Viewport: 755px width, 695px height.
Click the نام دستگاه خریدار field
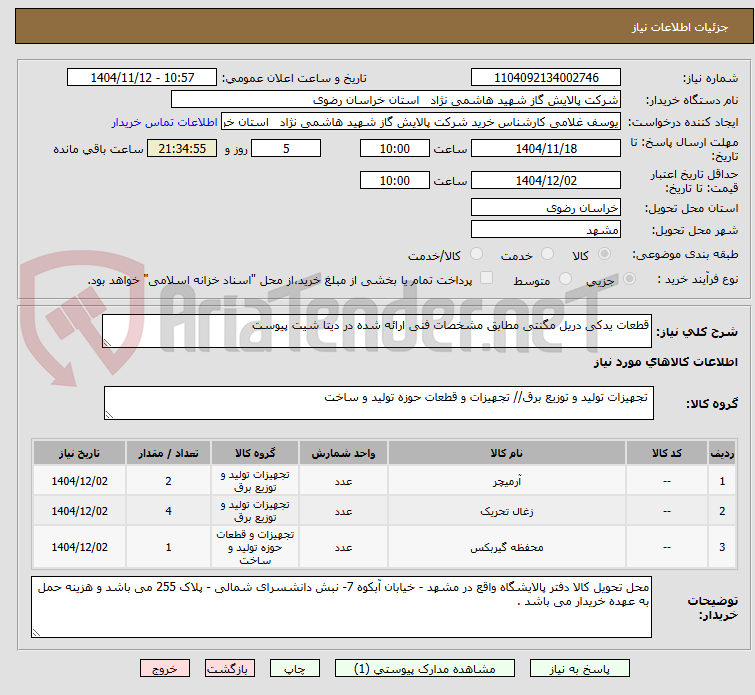[396, 100]
